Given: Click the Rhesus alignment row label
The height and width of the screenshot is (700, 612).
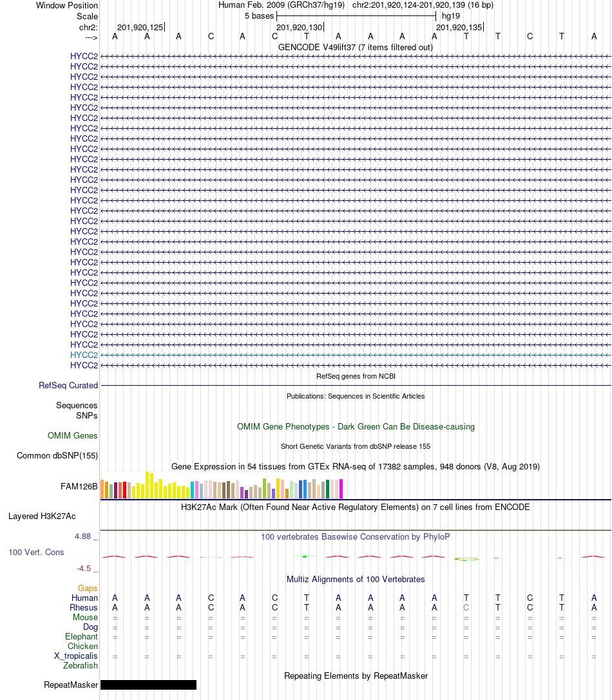Looking at the screenshot, I should point(84,607).
